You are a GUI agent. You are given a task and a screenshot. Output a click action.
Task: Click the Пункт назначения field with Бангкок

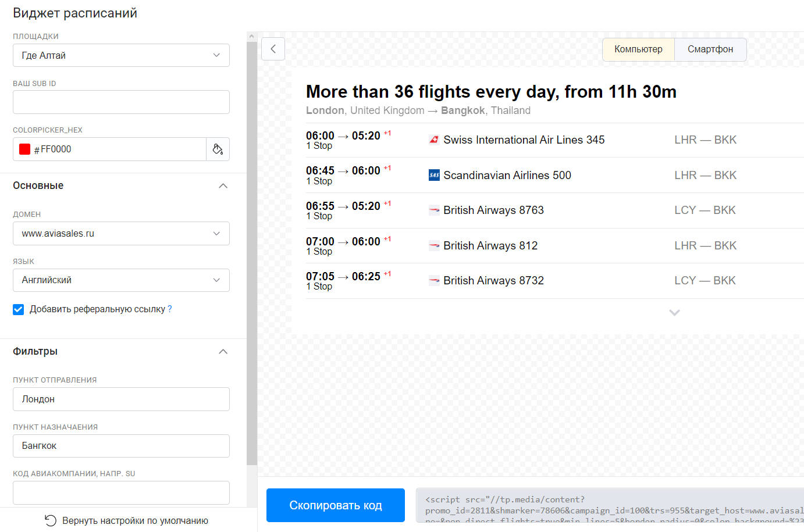(121, 446)
